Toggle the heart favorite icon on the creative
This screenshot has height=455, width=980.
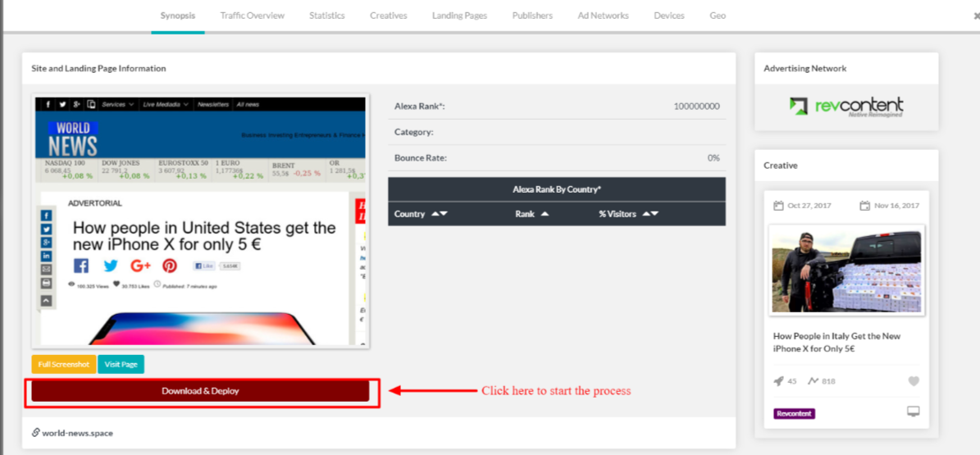coord(914,381)
